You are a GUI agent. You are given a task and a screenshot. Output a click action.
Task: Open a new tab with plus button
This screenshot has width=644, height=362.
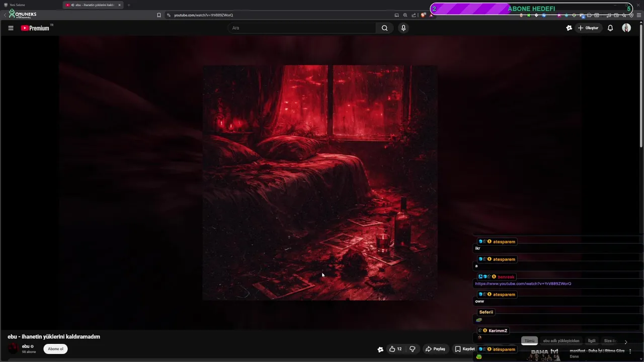coord(128,5)
